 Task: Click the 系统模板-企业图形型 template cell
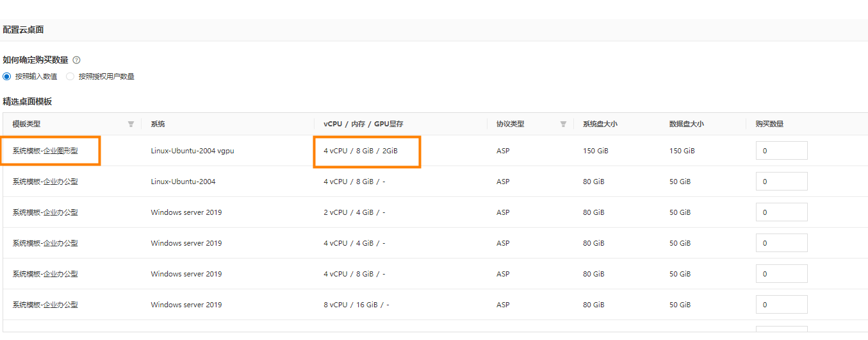click(x=45, y=151)
